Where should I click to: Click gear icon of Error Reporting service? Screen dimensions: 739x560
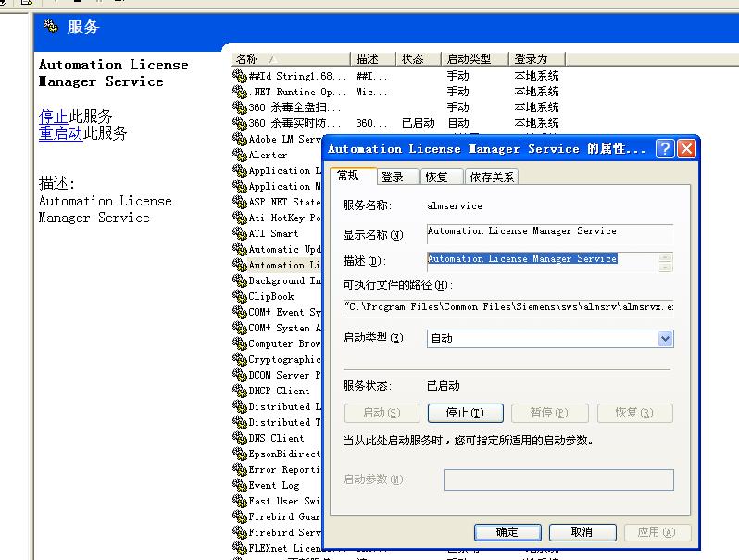240,469
